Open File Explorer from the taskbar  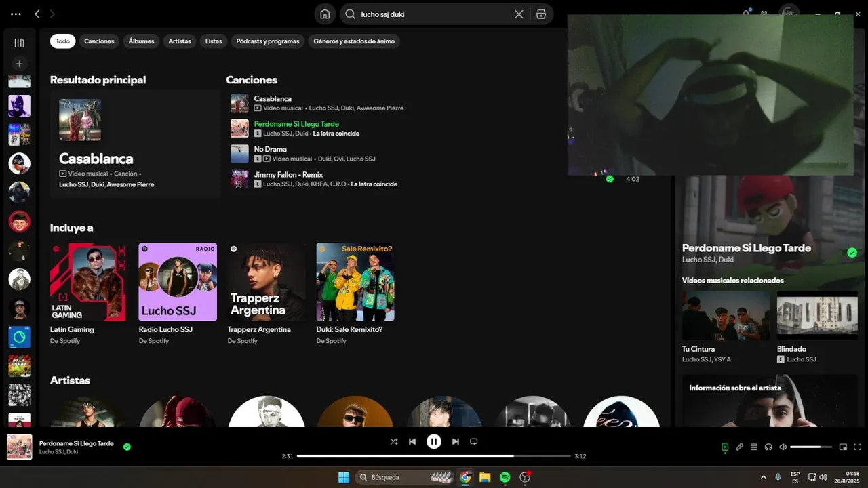[485, 477]
